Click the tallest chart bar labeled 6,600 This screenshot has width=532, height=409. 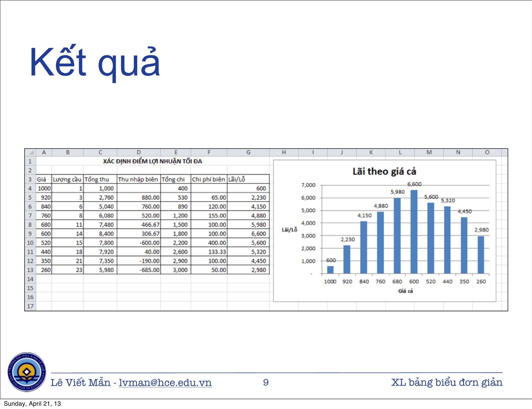click(x=414, y=232)
